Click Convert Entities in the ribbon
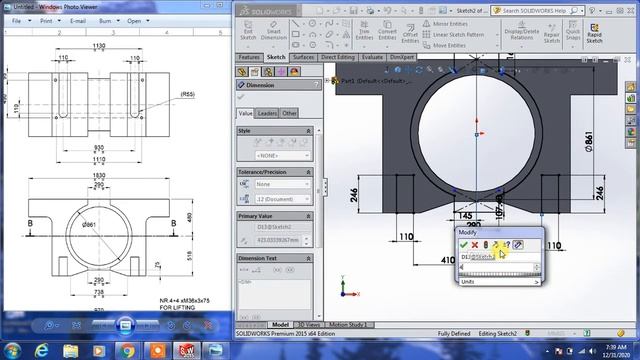640x360 pixels. tap(387, 31)
